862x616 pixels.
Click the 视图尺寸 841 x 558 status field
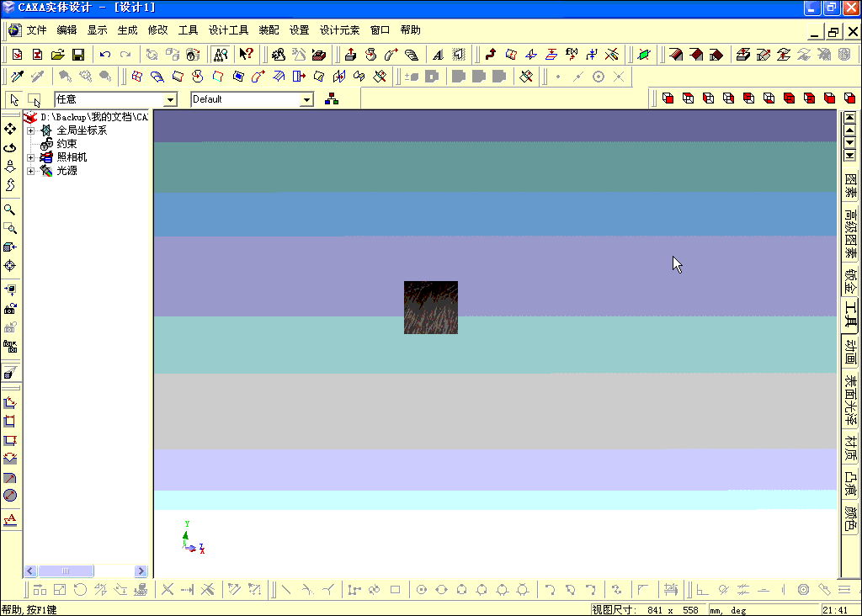pos(647,610)
